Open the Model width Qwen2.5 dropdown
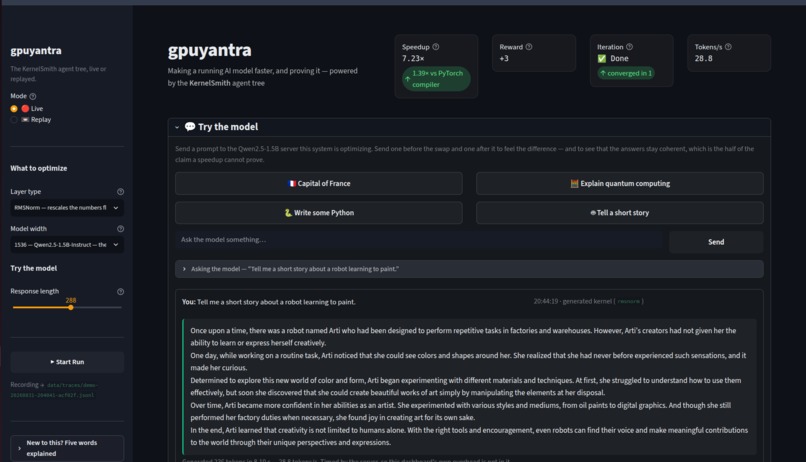 [x=67, y=245]
